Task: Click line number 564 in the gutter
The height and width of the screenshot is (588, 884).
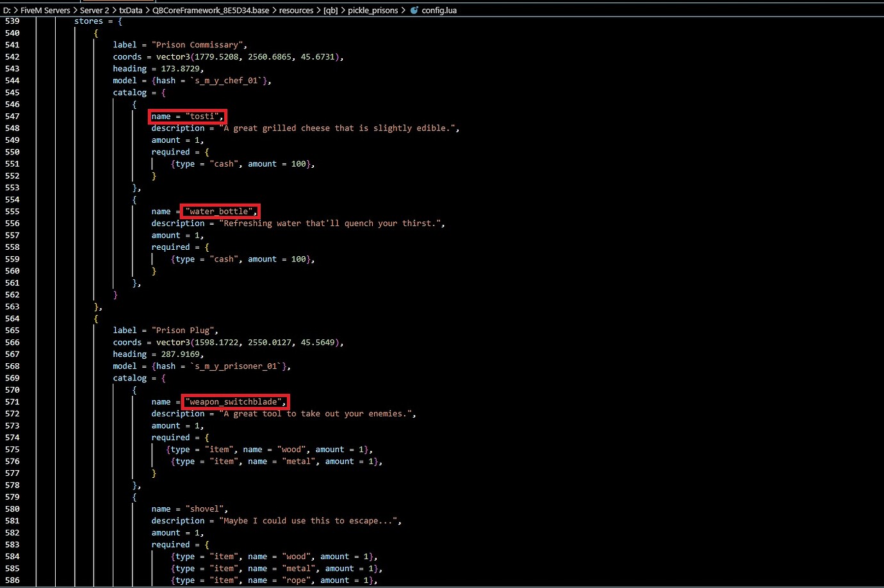Action: pos(12,318)
